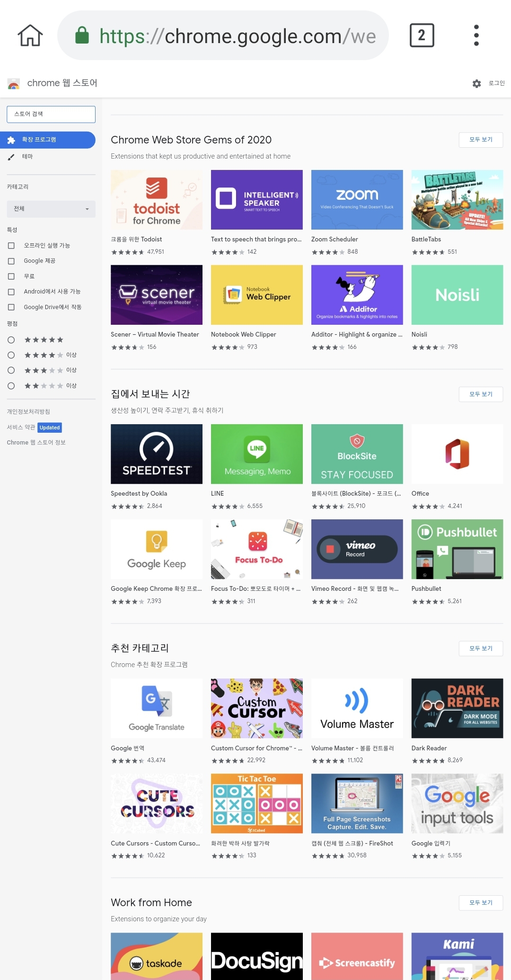The image size is (511, 980).
Task: Open the Zoom Scheduler tile
Action: (x=357, y=200)
